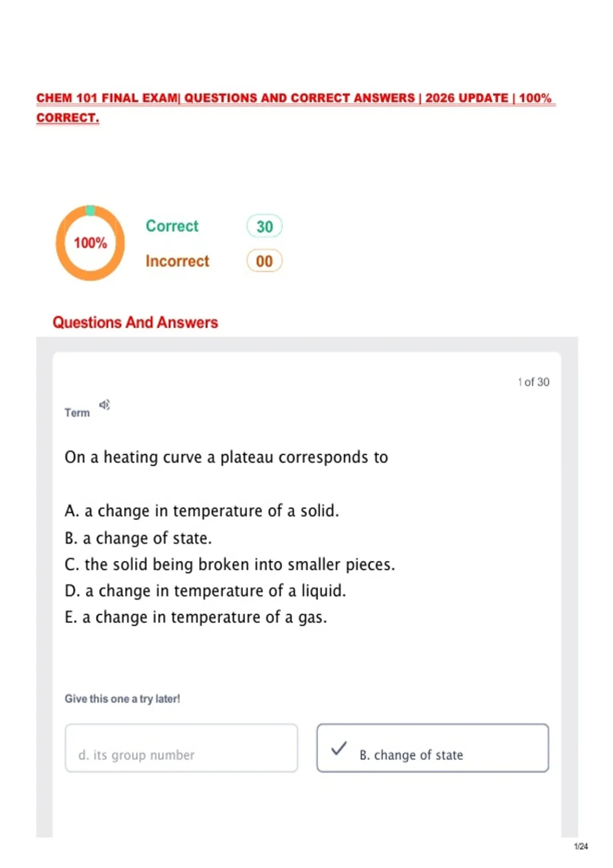
Task: Click the Correct count badge showing 30
Action: coord(265,226)
